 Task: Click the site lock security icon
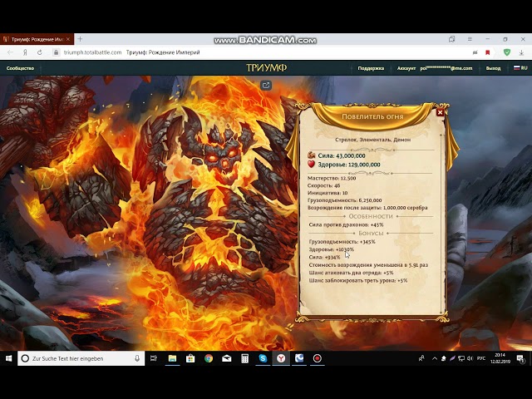pos(56,52)
